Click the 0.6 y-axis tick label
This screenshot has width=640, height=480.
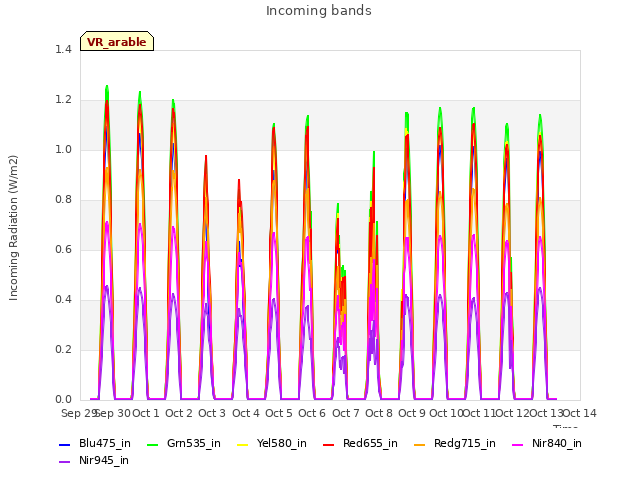pos(63,249)
